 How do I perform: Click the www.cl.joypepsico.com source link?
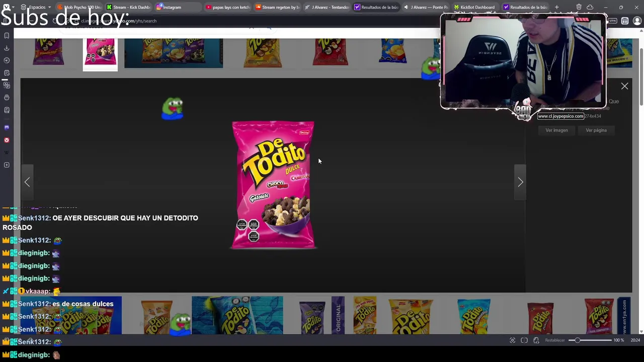560,116
